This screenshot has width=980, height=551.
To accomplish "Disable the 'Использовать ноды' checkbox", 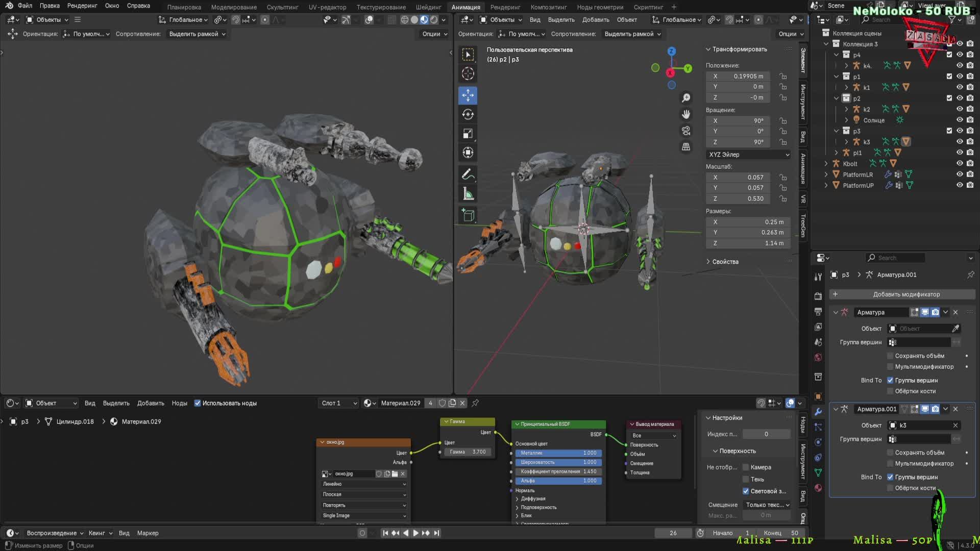I will click(x=198, y=403).
